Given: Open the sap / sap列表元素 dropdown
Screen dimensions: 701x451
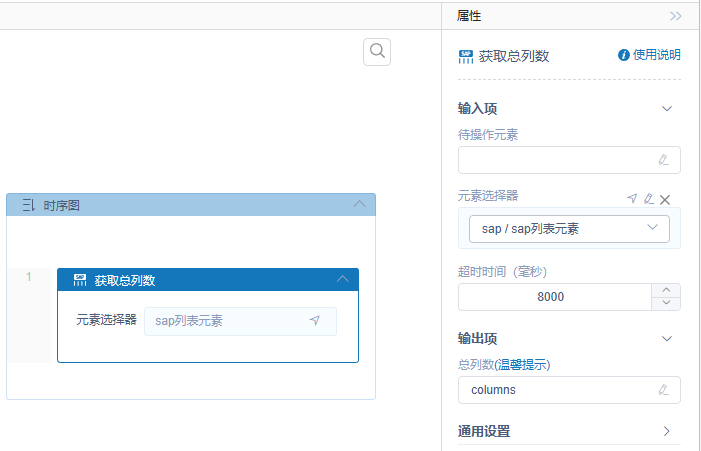Looking at the screenshot, I should pos(569,229).
